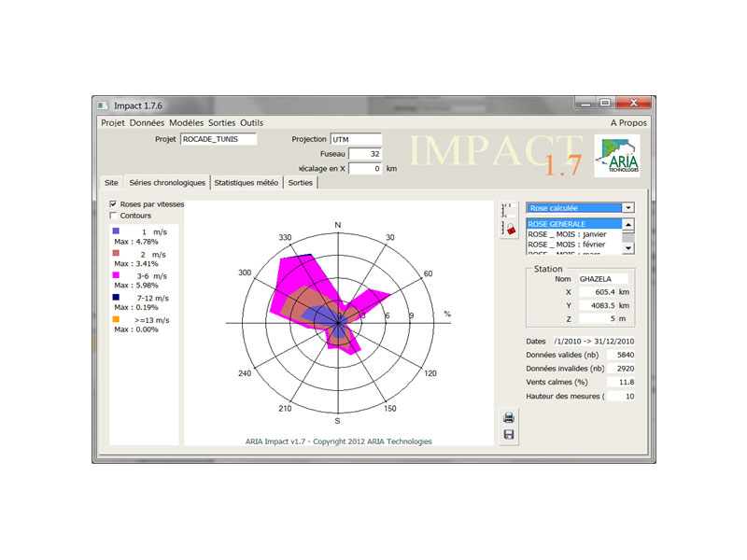Click the ARIA Impact copyright footer text
The width and height of the screenshot is (747, 560).
point(339,441)
